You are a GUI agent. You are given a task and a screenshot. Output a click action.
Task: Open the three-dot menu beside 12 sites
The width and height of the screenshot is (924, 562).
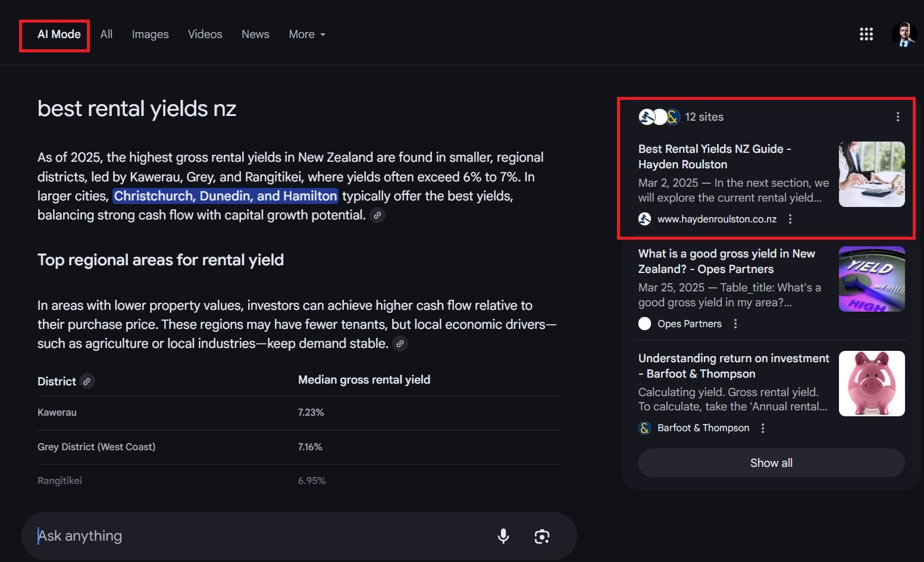coord(897,117)
